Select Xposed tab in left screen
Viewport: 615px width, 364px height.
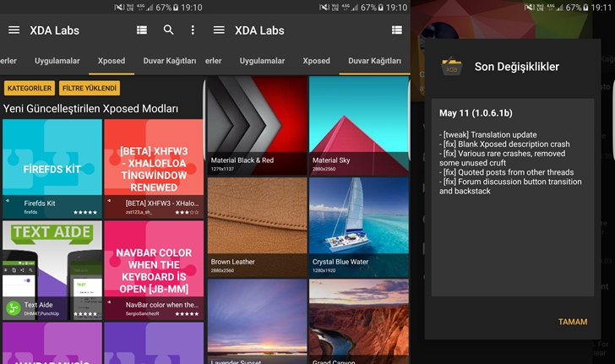click(x=112, y=61)
